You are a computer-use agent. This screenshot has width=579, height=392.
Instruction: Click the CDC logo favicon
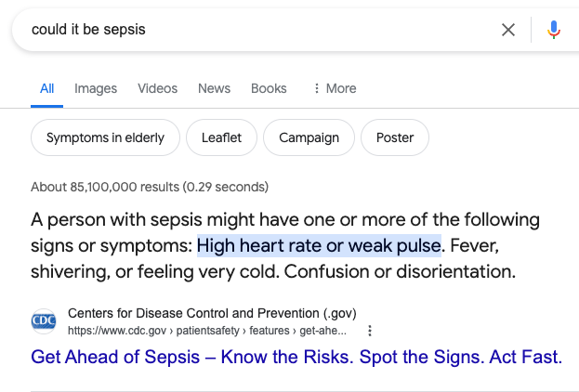point(44,321)
